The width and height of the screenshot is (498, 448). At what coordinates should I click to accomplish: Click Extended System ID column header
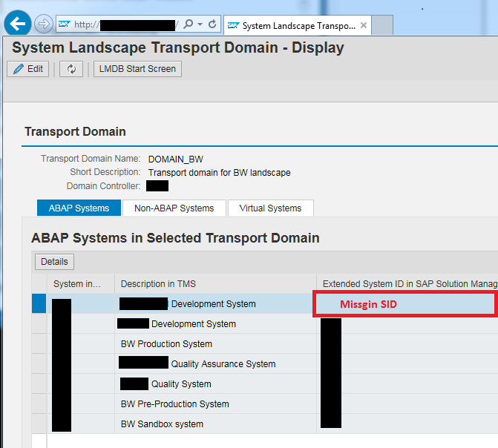coord(407,283)
